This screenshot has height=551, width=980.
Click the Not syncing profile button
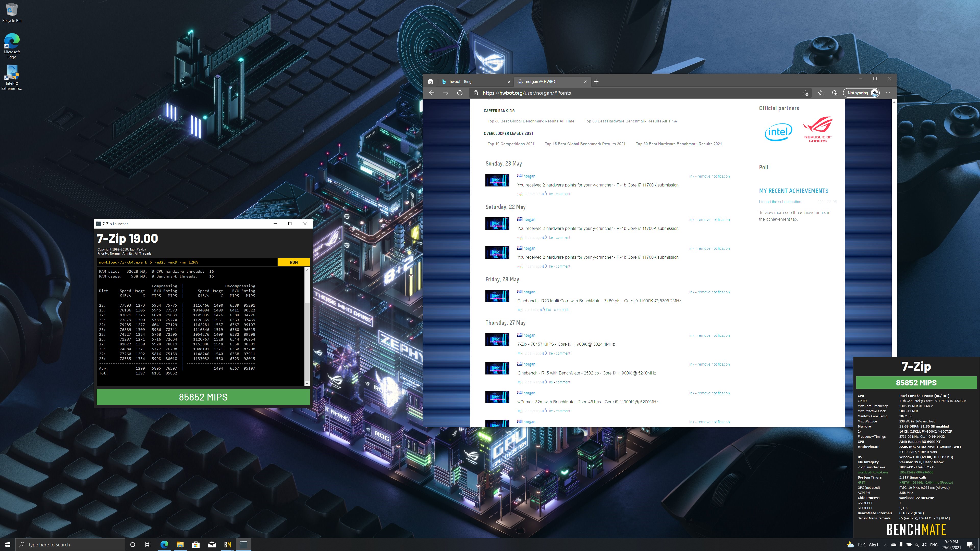[861, 93]
